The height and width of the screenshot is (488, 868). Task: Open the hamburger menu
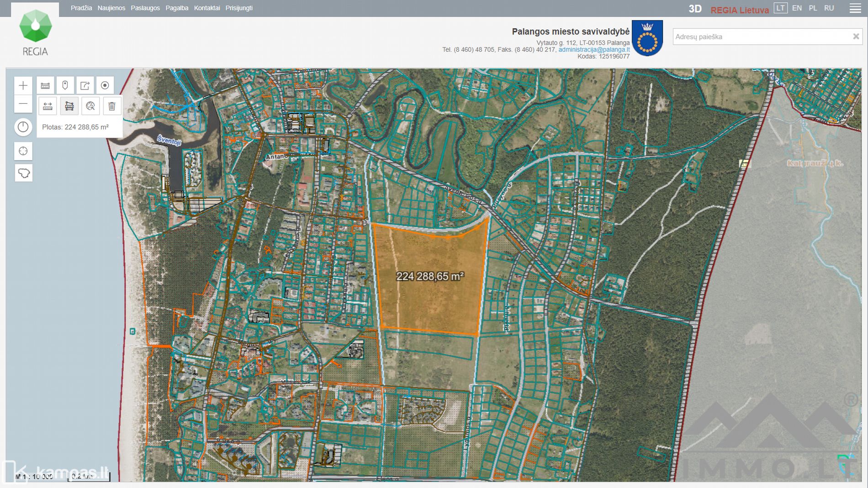855,8
